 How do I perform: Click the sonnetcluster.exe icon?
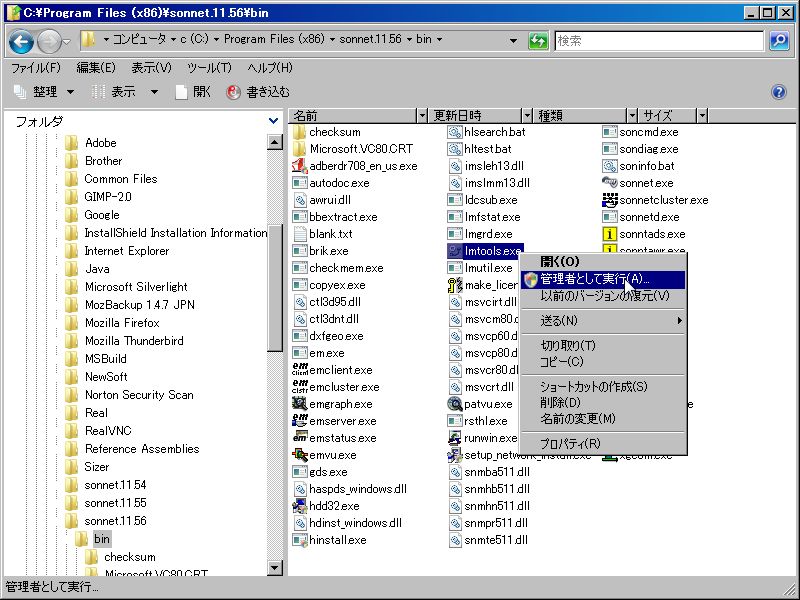pyautogui.click(x=610, y=200)
